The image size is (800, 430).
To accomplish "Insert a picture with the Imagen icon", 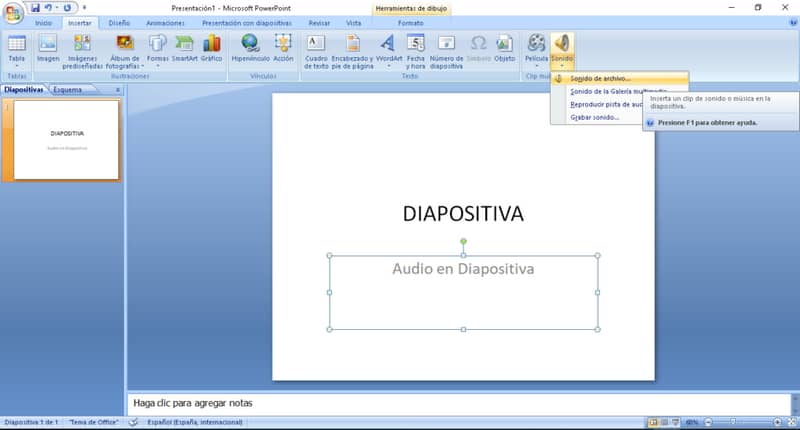I will [48, 49].
